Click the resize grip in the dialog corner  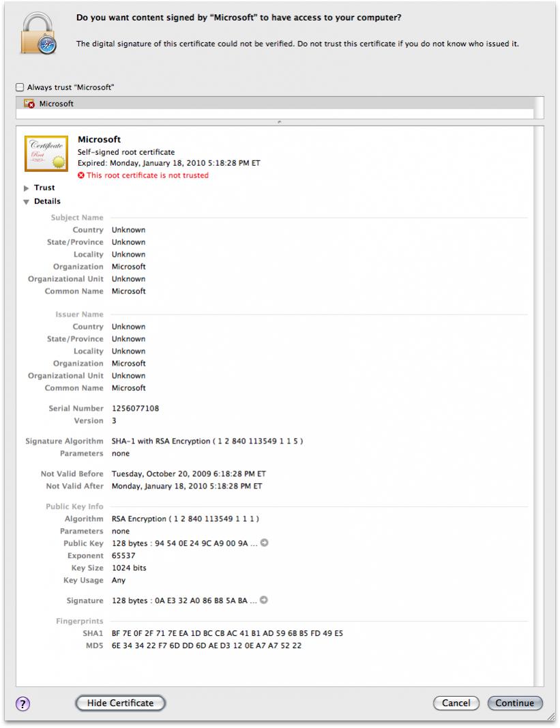(x=550, y=716)
